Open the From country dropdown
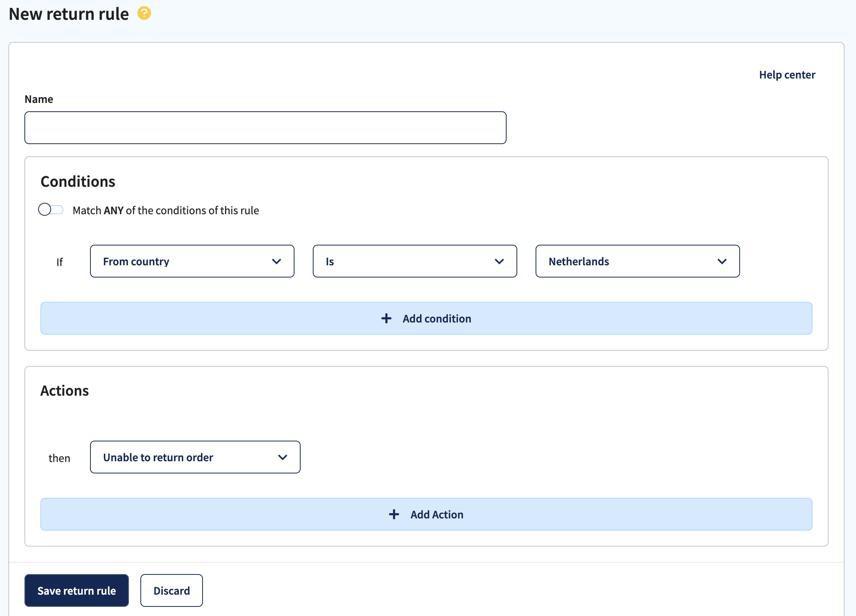 pyautogui.click(x=192, y=261)
